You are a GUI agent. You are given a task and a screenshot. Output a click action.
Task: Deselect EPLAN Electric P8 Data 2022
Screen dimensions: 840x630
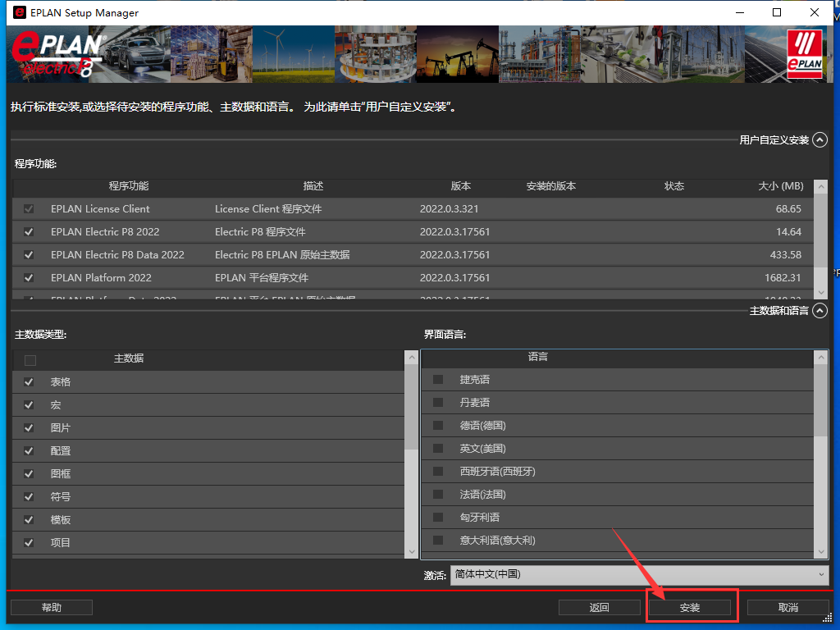(x=28, y=255)
